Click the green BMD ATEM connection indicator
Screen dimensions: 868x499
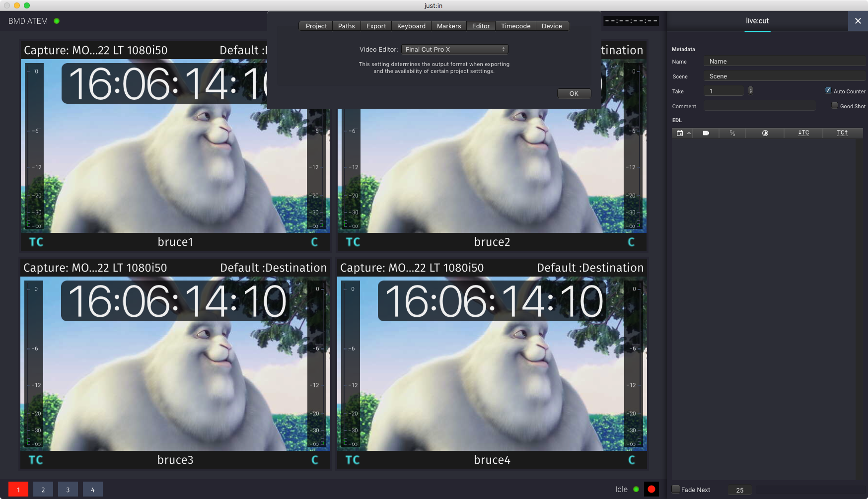57,21
